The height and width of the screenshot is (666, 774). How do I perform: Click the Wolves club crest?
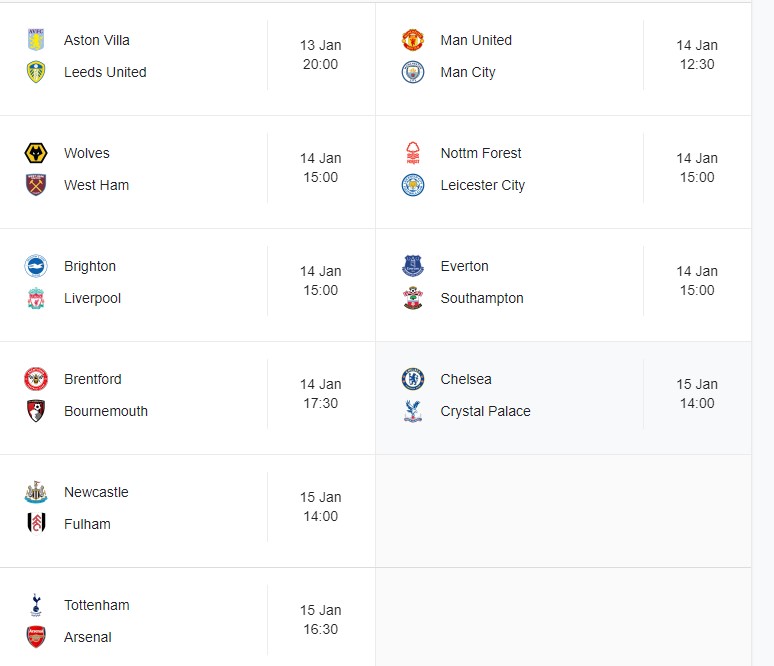point(36,153)
